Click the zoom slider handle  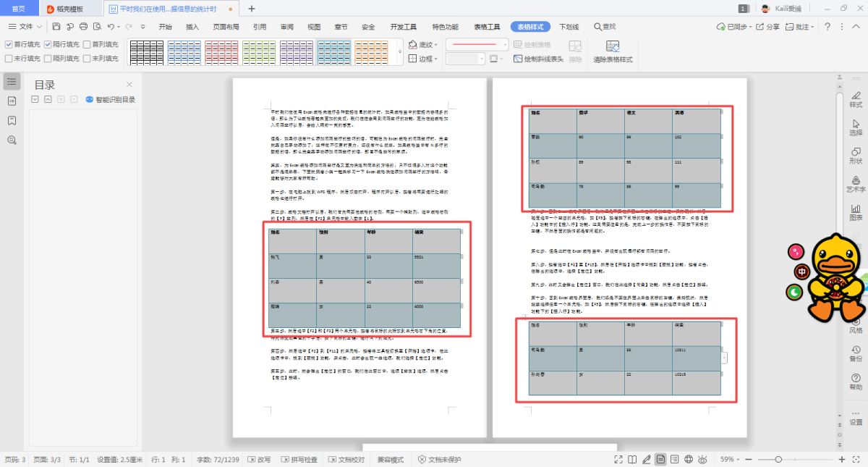(x=778, y=460)
